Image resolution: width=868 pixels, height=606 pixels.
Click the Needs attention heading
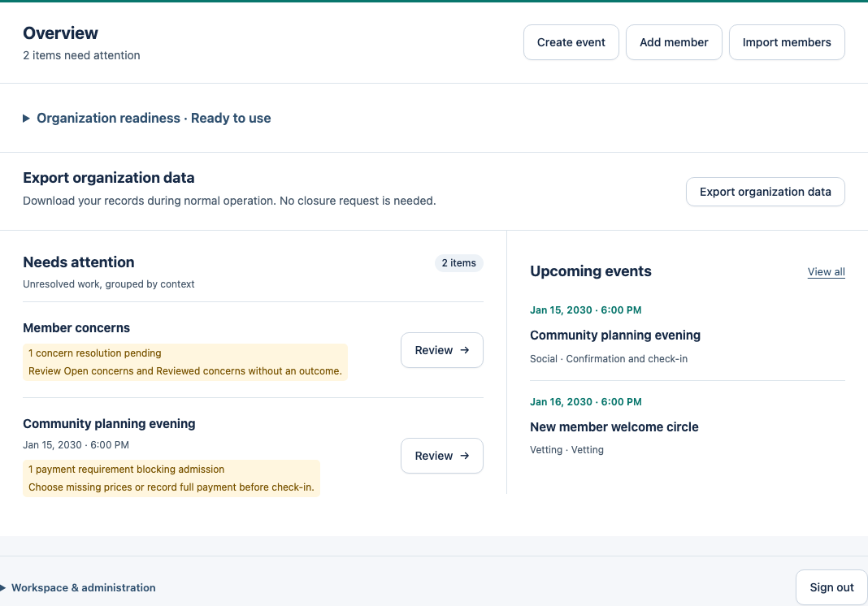pyautogui.click(x=79, y=262)
